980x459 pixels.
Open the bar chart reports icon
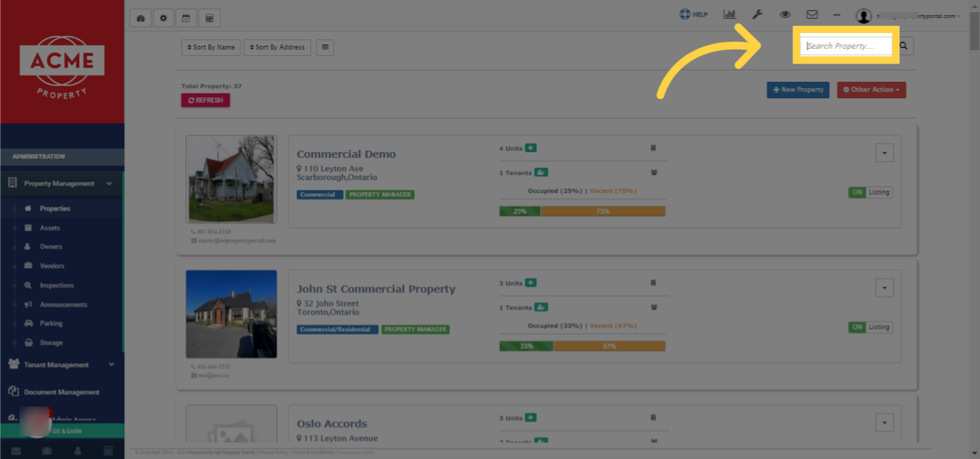729,14
